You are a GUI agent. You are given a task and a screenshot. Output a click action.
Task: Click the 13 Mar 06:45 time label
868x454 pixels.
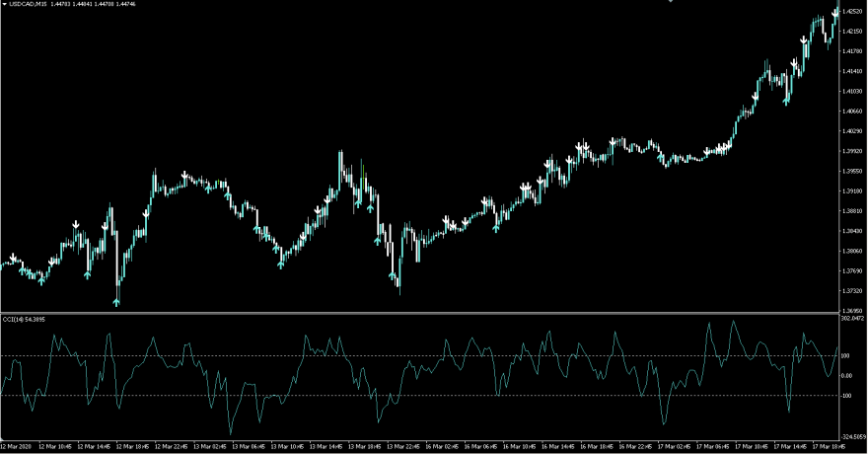pos(249,446)
